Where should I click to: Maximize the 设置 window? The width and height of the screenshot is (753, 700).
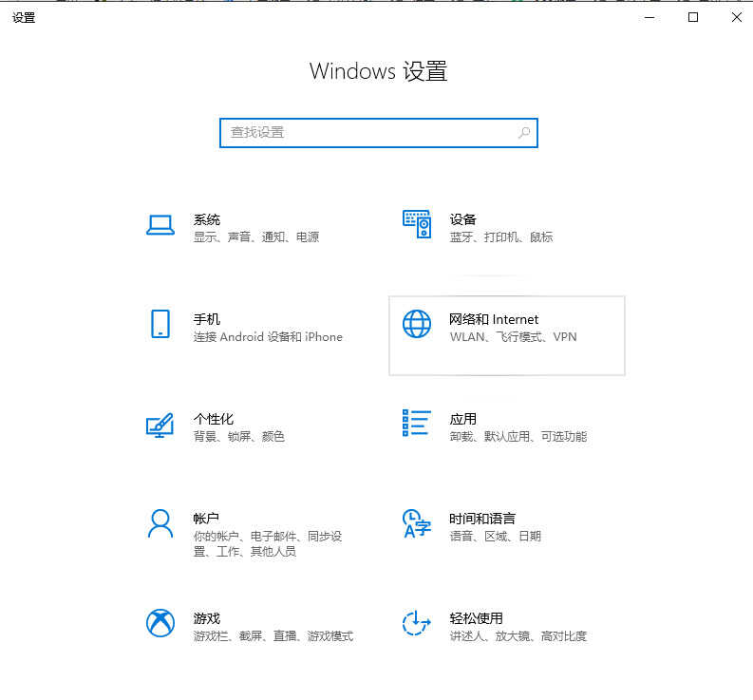[693, 17]
